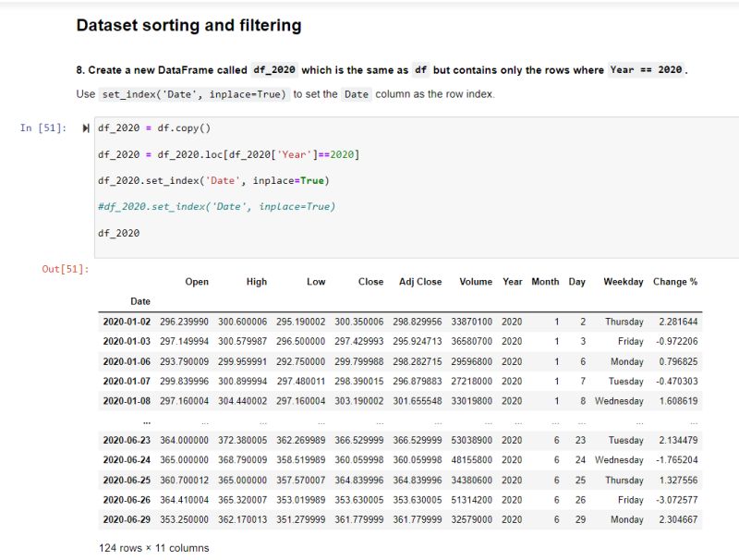Image resolution: width=739 pixels, height=560 pixels.
Task: Select the 2020-01-08 row index
Action: pyautogui.click(x=127, y=401)
